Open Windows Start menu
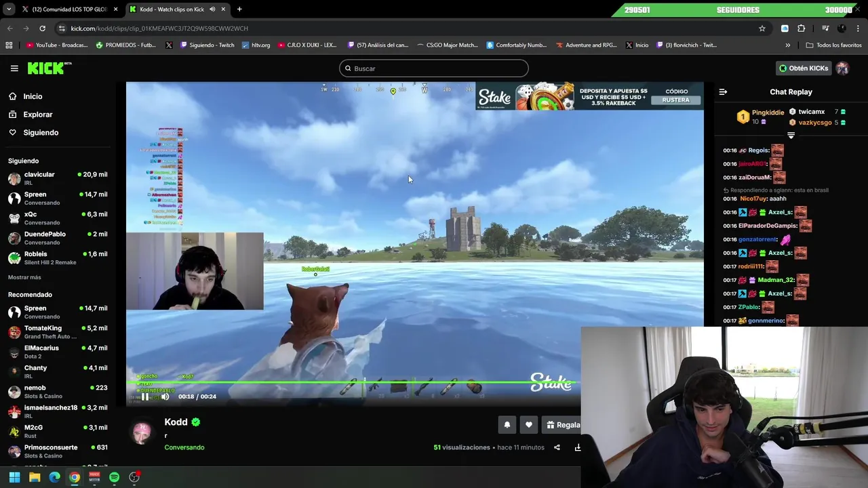 point(14,477)
